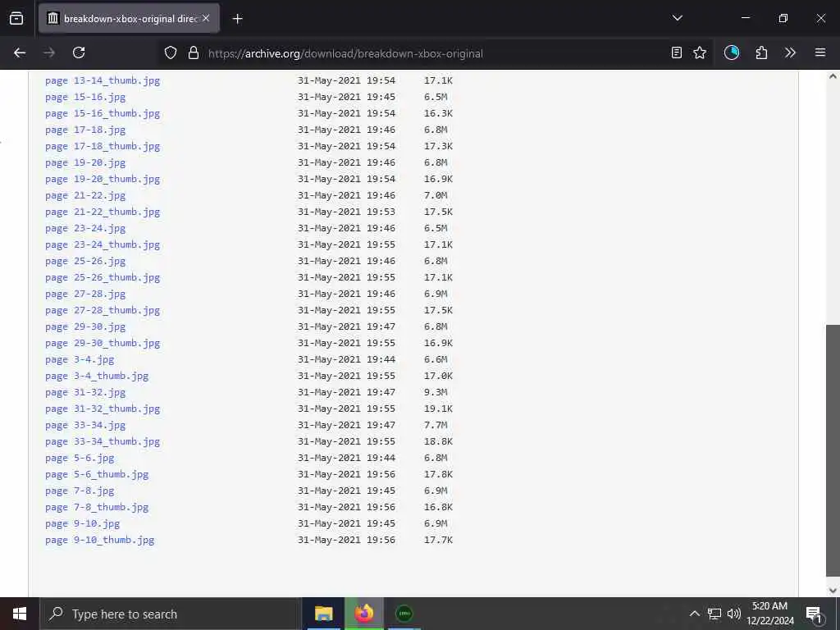Open page 27-28_thumb.jpg file

click(x=103, y=310)
